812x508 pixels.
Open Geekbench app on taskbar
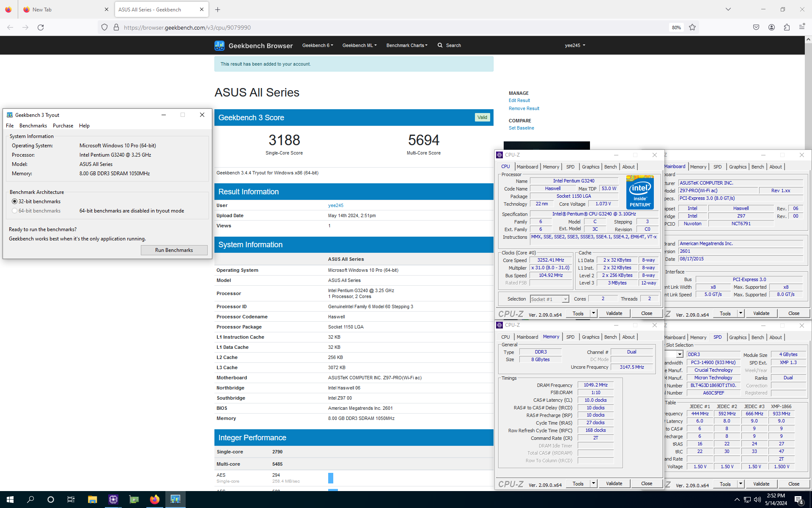point(175,500)
